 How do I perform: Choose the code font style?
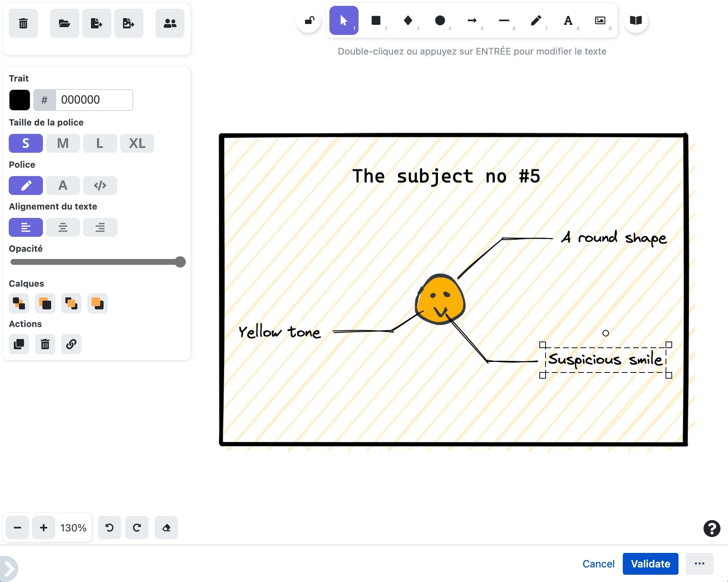coord(100,186)
